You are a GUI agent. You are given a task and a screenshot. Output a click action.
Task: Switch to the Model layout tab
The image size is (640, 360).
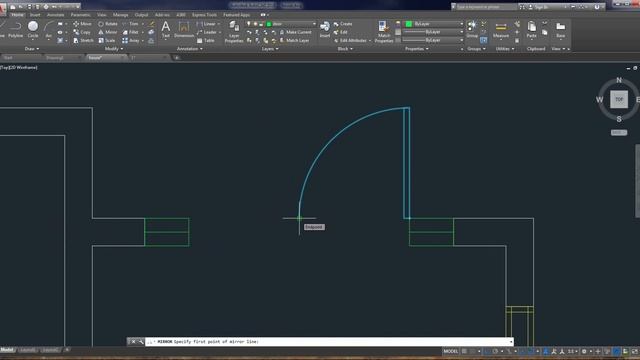(x=7, y=350)
